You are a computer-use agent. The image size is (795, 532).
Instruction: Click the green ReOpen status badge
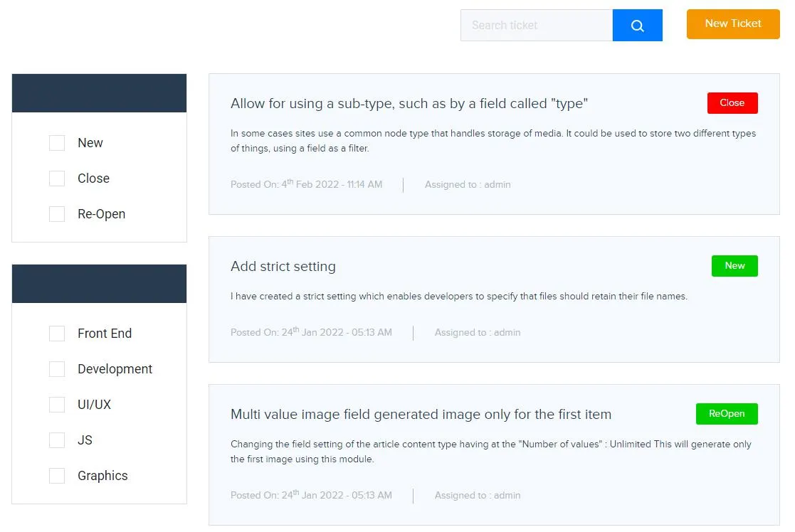tap(727, 414)
